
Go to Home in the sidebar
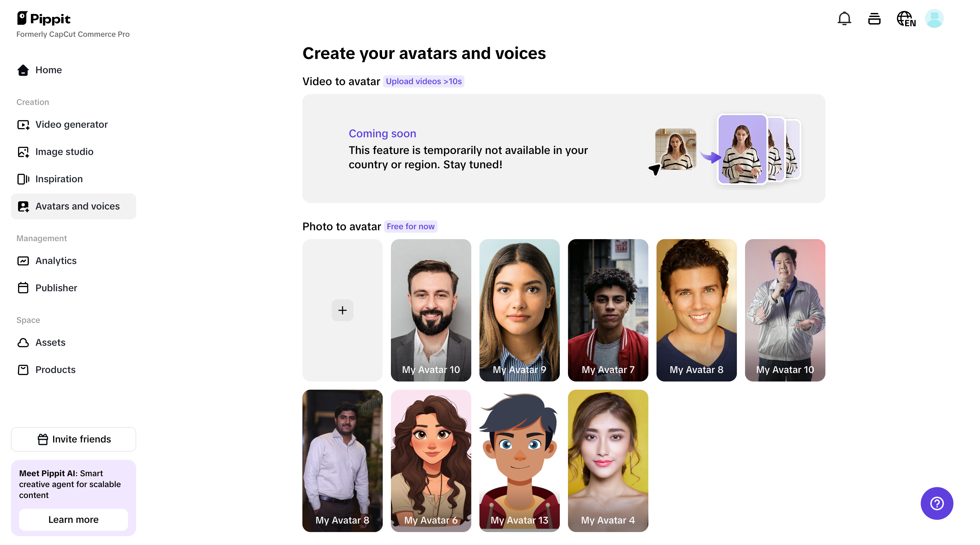click(48, 70)
